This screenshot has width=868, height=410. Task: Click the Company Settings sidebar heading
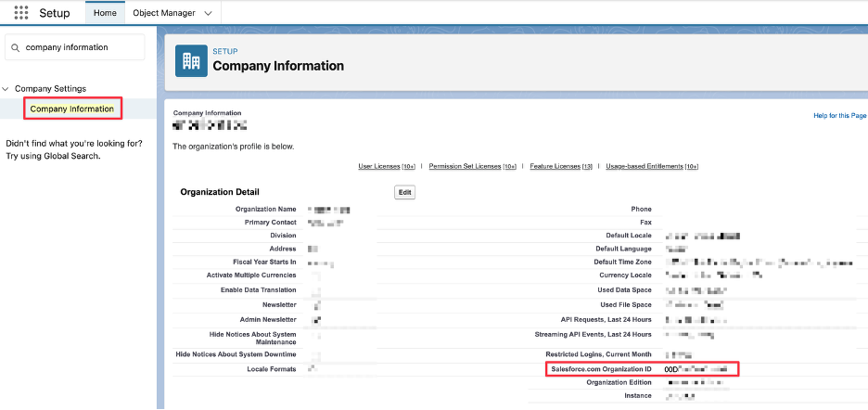tap(50, 89)
